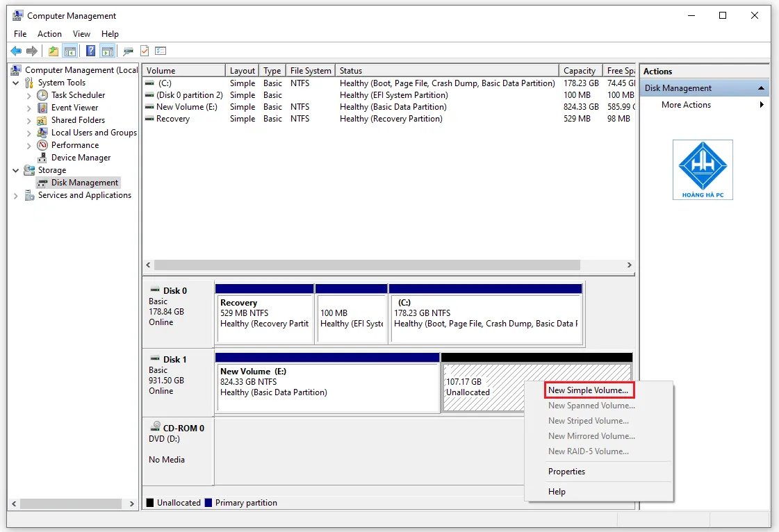Select the Recovery 529 MB partition block
Viewport: 779px width, 532px height.
[x=264, y=314]
